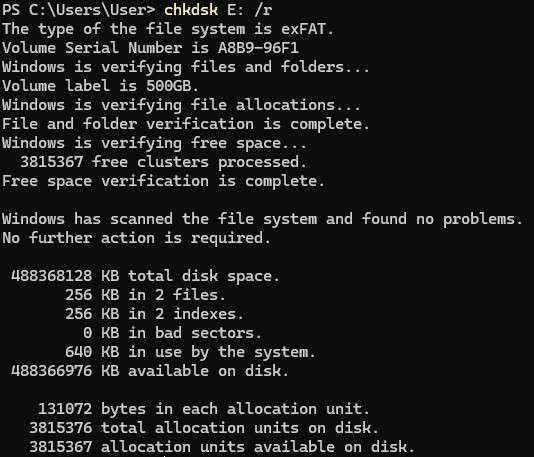Click 3815376 total allocation units line

204,428
